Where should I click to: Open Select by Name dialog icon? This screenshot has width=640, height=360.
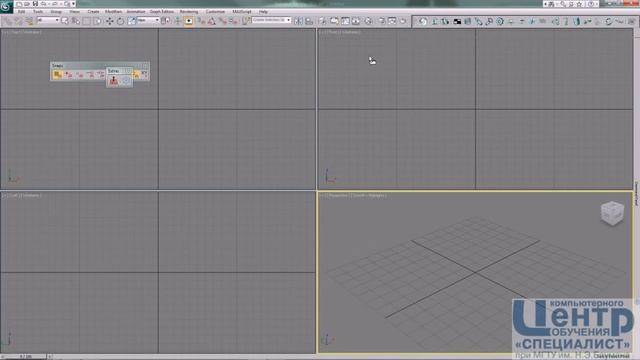(x=76, y=20)
